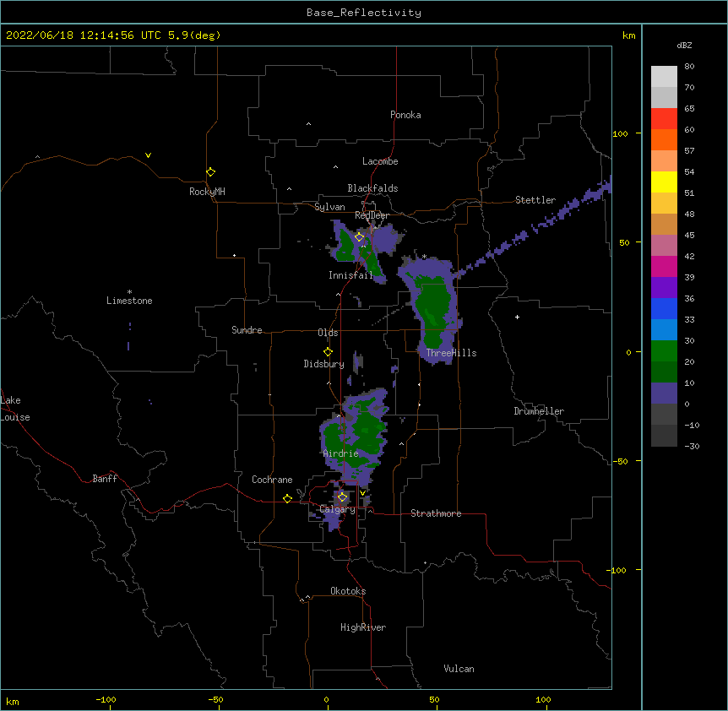Click the 50 tick on right axis
728x711 pixels.
tap(624, 242)
